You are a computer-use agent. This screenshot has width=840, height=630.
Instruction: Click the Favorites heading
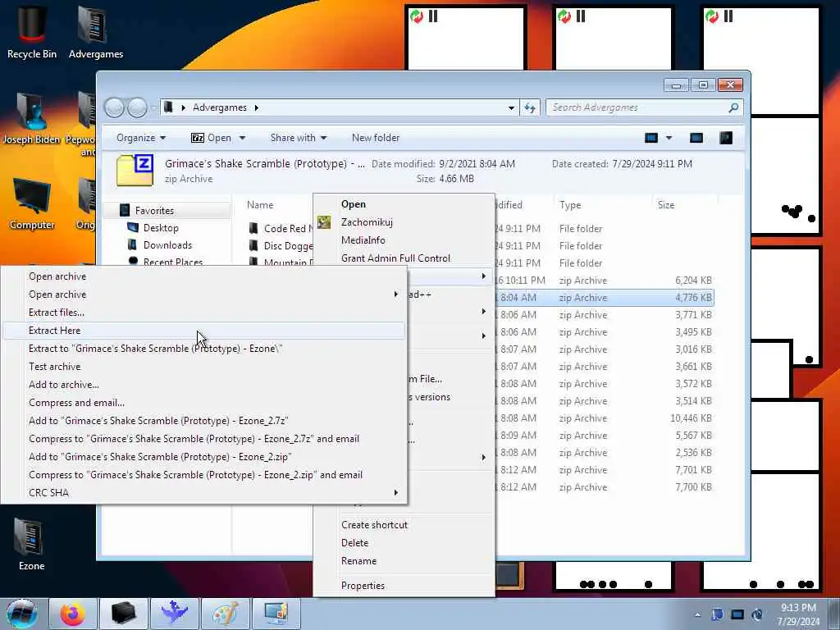pos(154,211)
